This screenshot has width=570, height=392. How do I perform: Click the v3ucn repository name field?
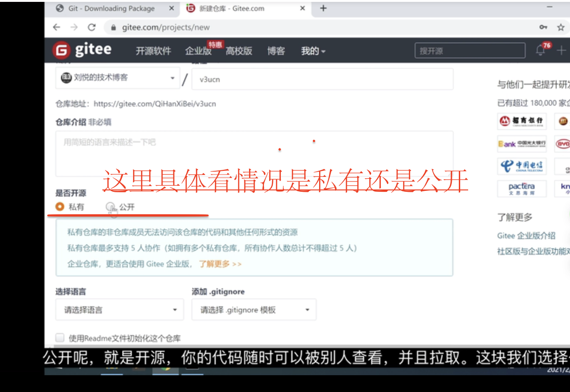pyautogui.click(x=322, y=78)
